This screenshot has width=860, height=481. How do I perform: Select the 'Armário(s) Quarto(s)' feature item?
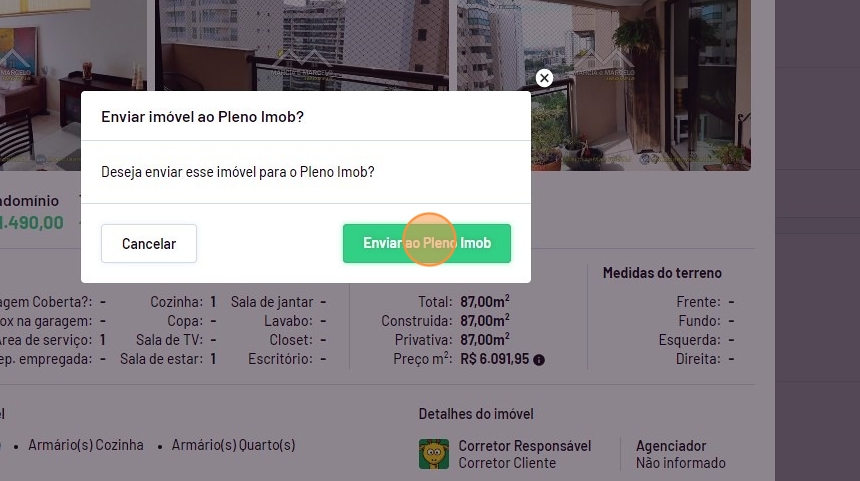coord(233,445)
